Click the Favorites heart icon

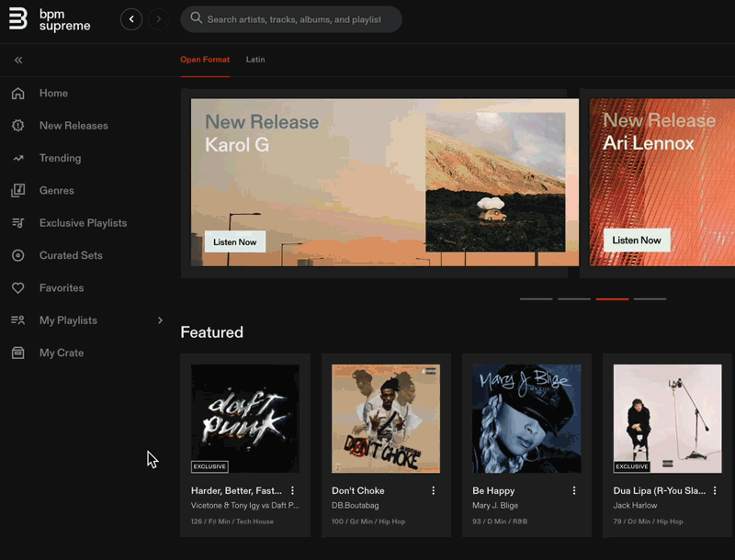pos(17,288)
